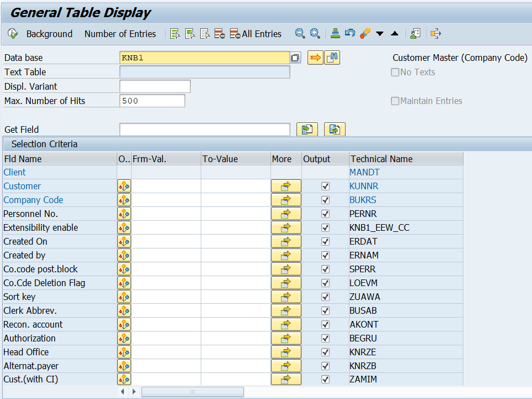The height and width of the screenshot is (399, 532).
Task: Open More multiple selection for Cust.(with CI)
Action: pyautogui.click(x=286, y=379)
